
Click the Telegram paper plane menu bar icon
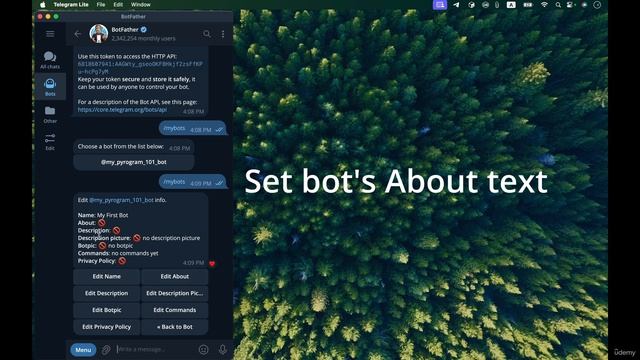tap(456, 4)
